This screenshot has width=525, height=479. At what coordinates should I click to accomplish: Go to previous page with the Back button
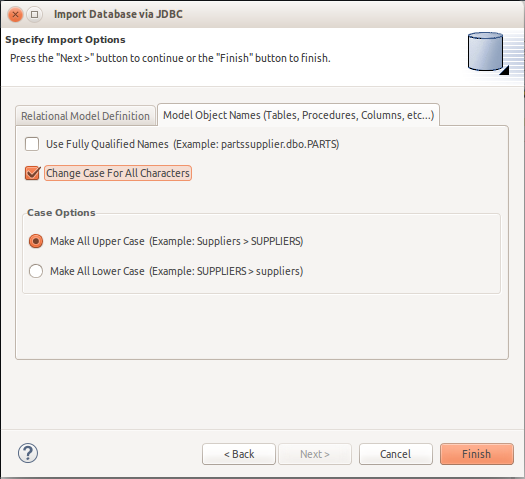click(239, 454)
